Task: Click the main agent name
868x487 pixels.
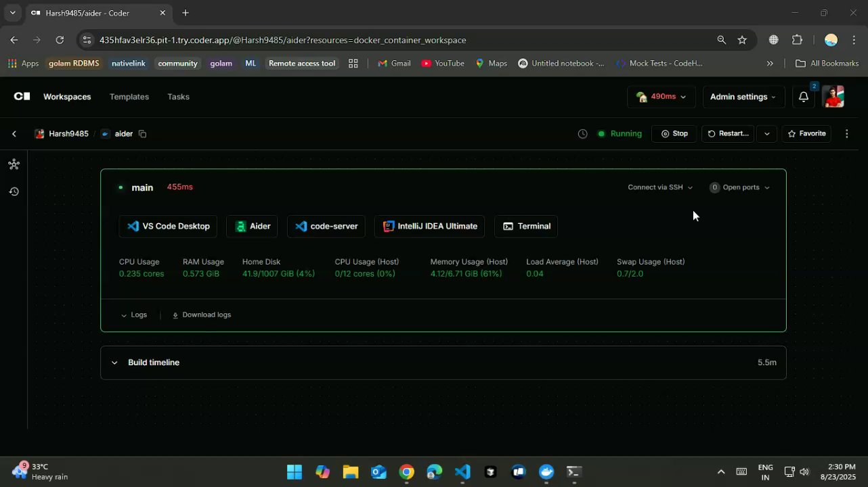Action: coord(142,187)
